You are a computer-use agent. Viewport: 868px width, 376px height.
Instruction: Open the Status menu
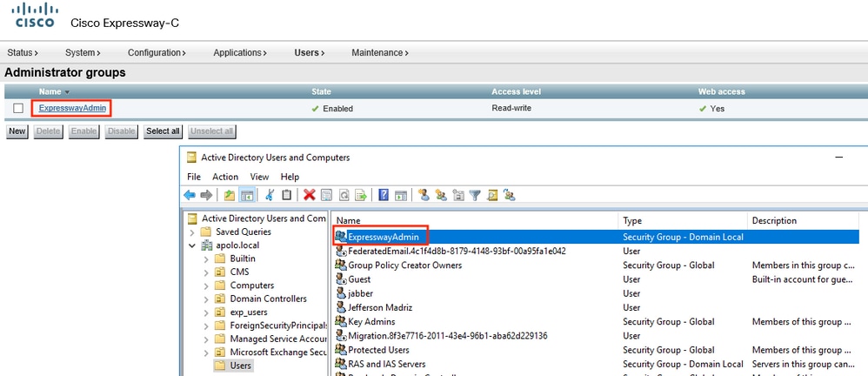click(x=23, y=52)
